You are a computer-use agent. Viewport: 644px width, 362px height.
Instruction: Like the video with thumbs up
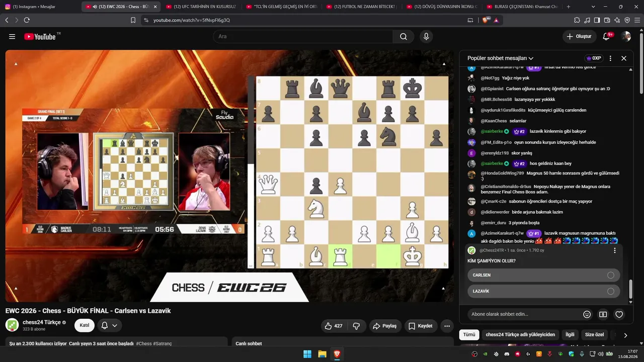click(x=334, y=326)
